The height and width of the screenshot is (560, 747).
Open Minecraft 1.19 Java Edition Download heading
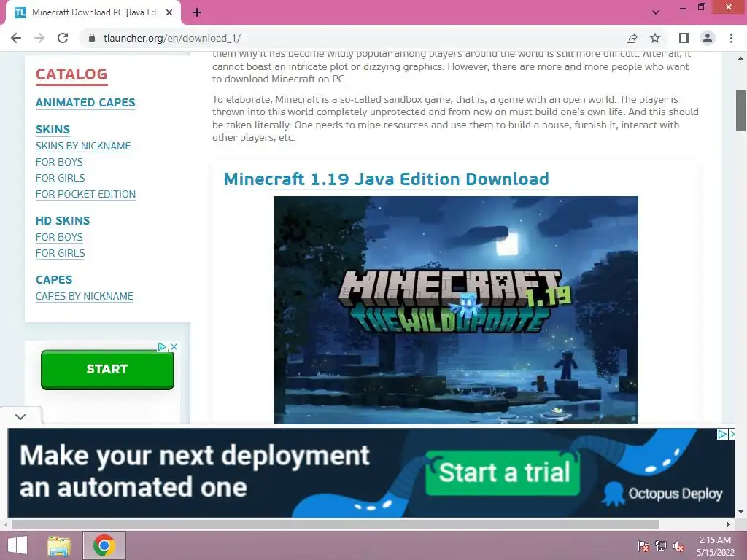click(386, 179)
